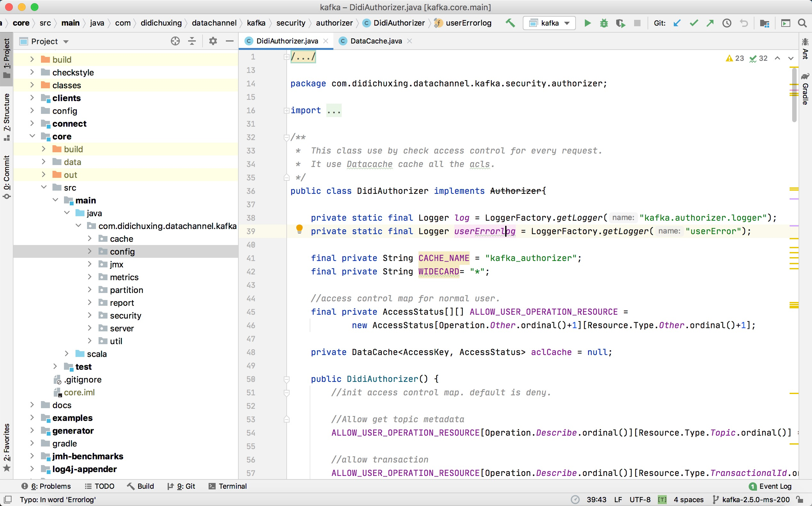Expand the security package folder
The image size is (812, 506).
coord(90,316)
